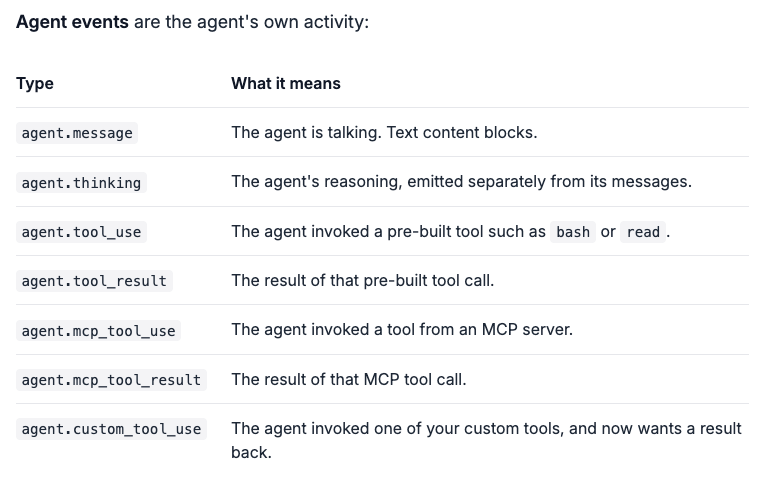Screen dimensions: 766x483
Task: Click the Type column header
Action: pos(35,84)
